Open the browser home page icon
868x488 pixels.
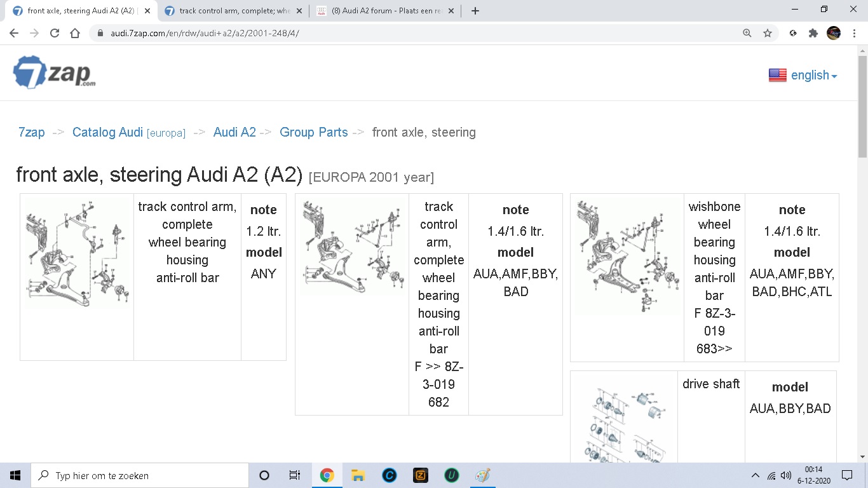click(x=75, y=34)
